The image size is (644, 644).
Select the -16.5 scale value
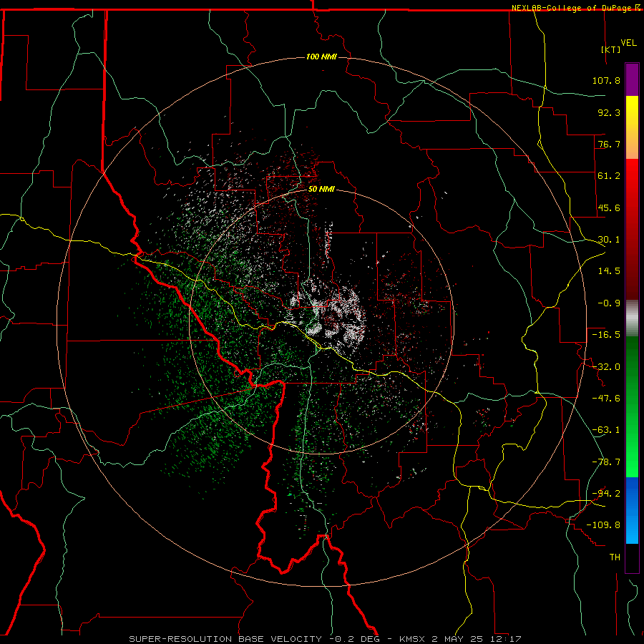click(x=606, y=335)
